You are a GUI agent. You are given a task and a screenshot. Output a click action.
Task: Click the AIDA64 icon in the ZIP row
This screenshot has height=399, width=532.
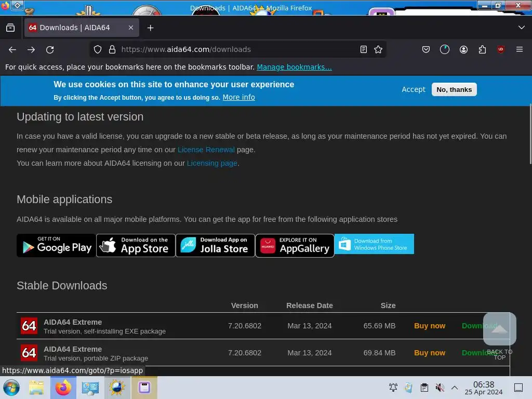(29, 353)
